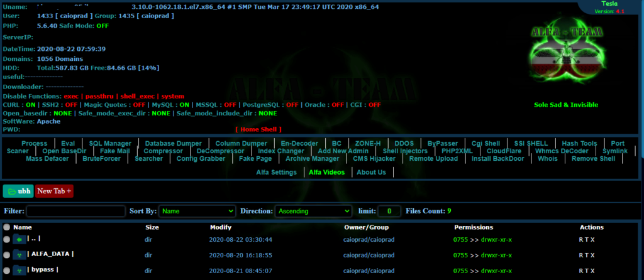
Task: Click the BC menu item
Action: tap(336, 144)
